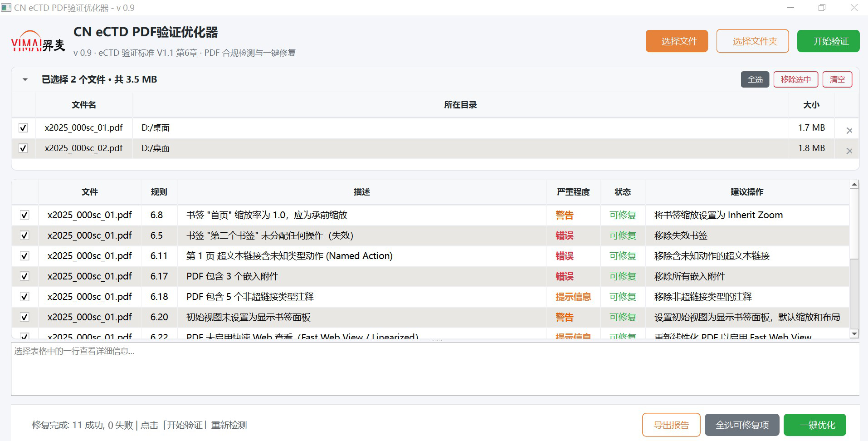868x441 pixels.
Task: Click the app icon in title bar
Action: click(6, 8)
